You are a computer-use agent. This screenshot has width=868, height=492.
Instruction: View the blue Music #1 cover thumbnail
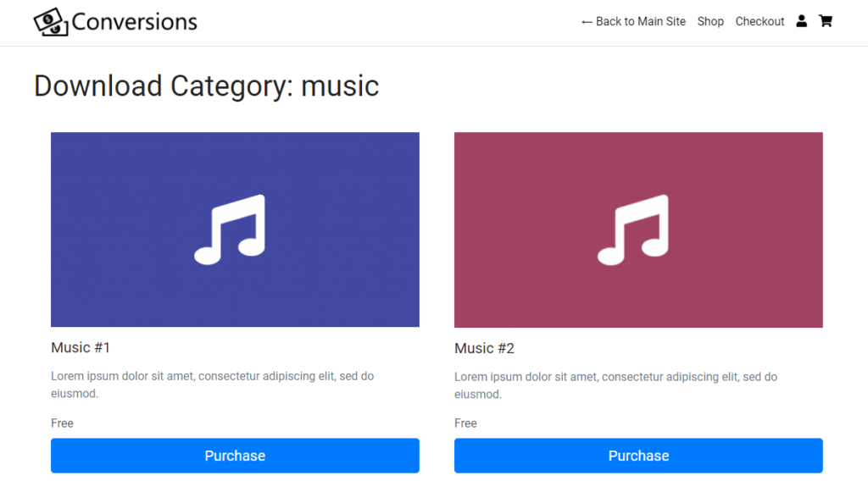tap(235, 229)
